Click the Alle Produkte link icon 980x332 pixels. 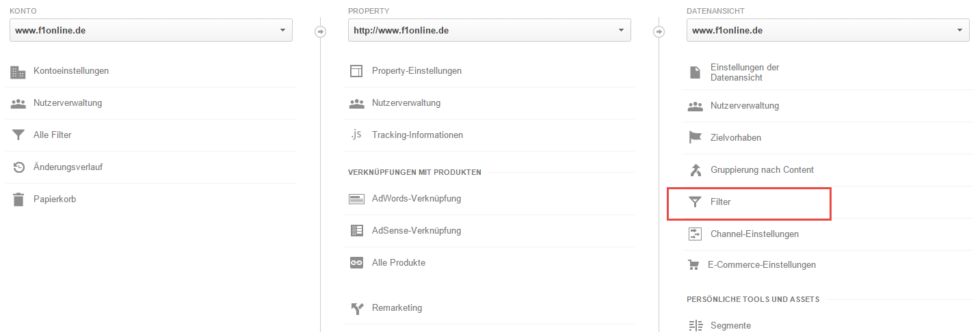tap(356, 263)
